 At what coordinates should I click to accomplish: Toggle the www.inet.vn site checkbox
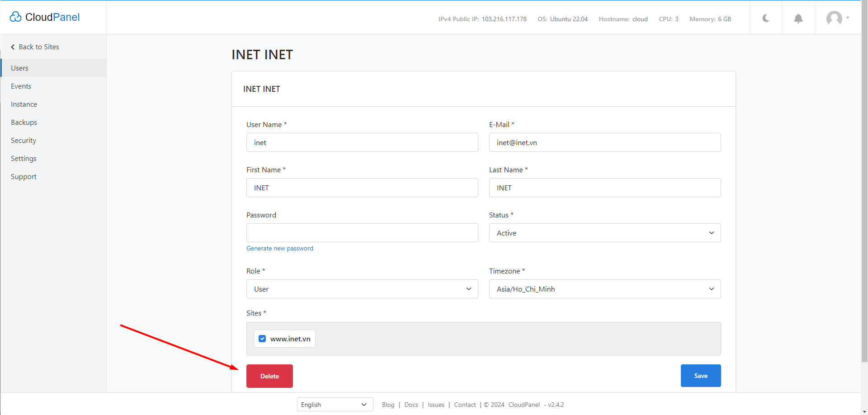[262, 339]
